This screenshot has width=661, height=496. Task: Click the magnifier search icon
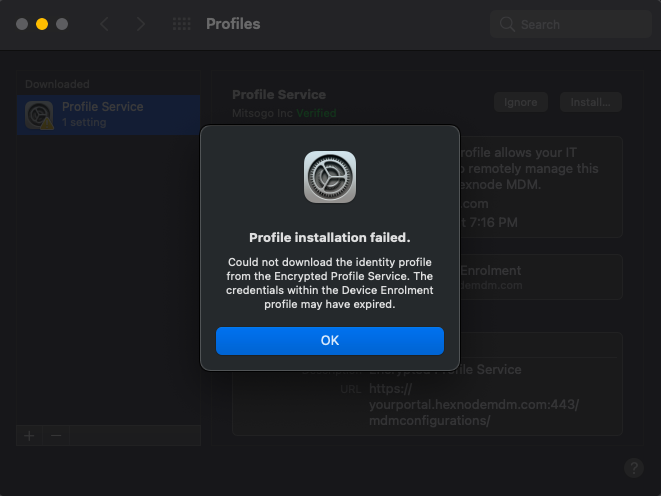(507, 24)
